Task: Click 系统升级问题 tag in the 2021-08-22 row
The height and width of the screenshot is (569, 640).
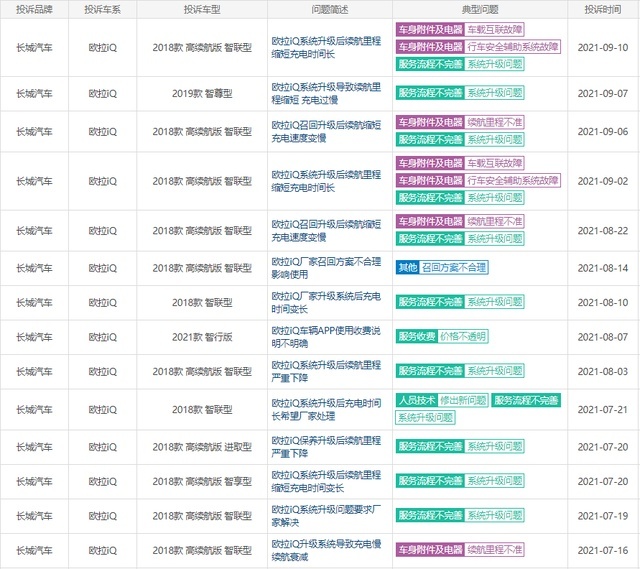Action: coord(494,239)
